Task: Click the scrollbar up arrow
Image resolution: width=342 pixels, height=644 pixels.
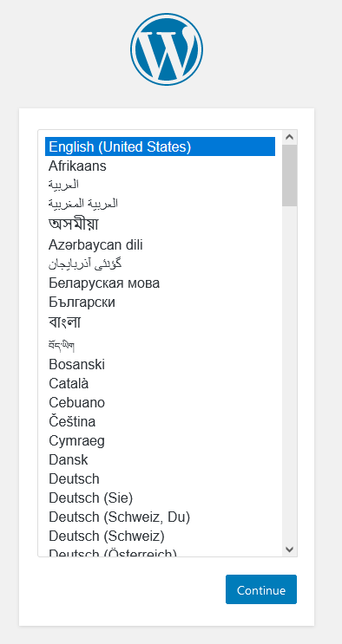Action: 289,137
